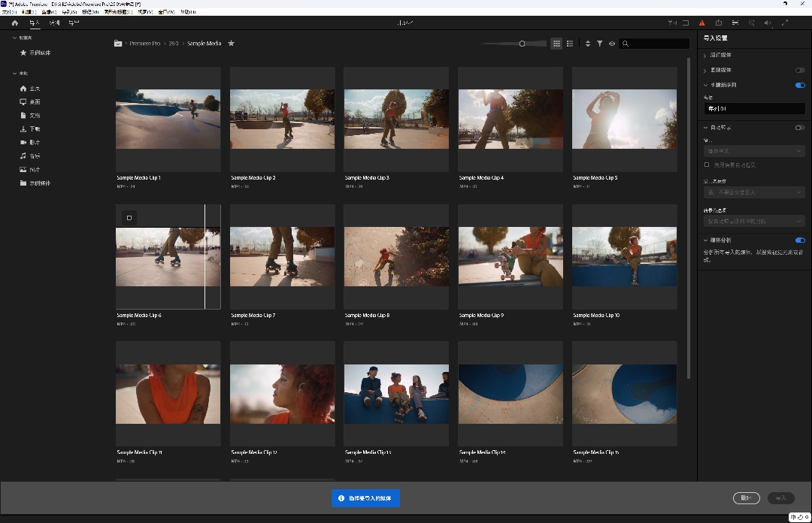Disable the 媒体分析 media analysis switch
This screenshot has width=812, height=523.
pos(800,240)
